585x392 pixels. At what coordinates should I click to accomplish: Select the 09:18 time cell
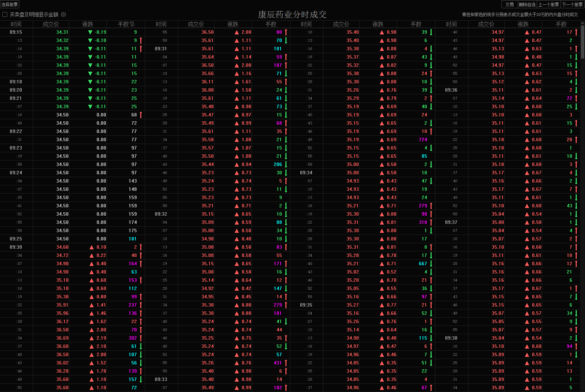(16, 82)
